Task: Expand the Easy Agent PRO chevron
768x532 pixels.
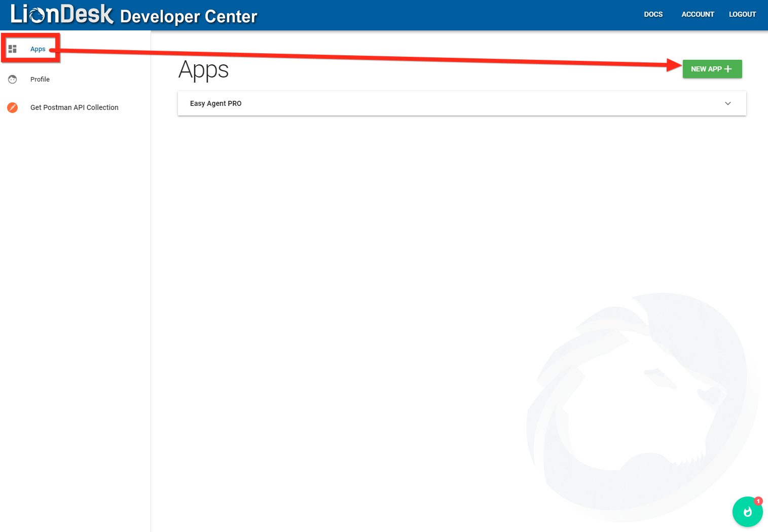Action: click(x=728, y=103)
